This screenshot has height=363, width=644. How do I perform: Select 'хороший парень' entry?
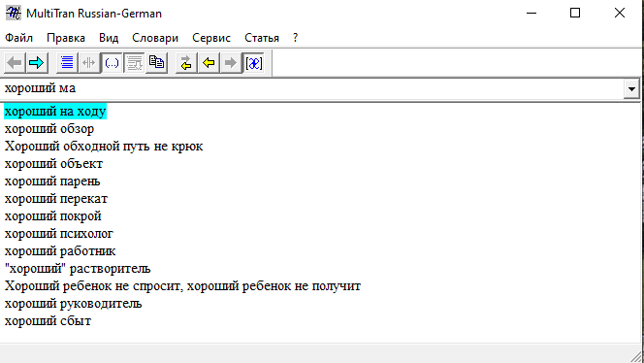click(52, 181)
